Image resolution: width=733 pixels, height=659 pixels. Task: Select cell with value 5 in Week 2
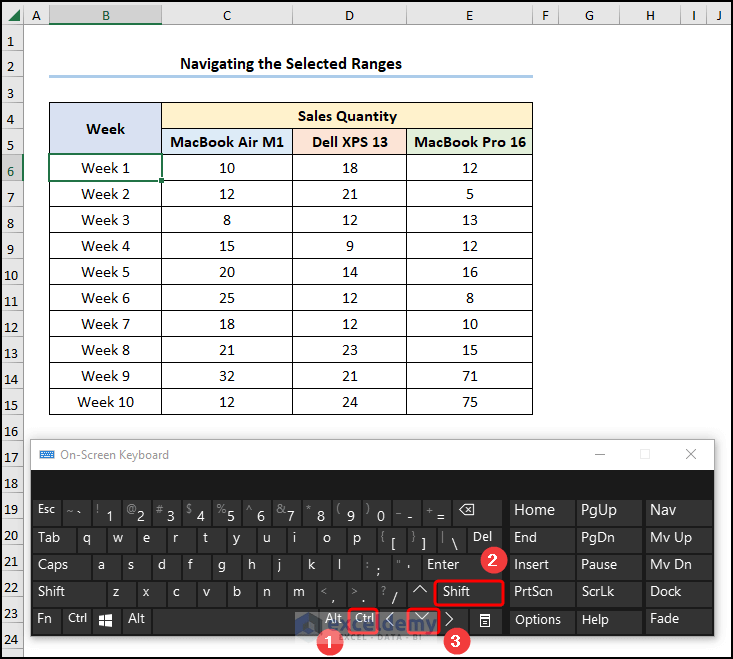point(470,194)
